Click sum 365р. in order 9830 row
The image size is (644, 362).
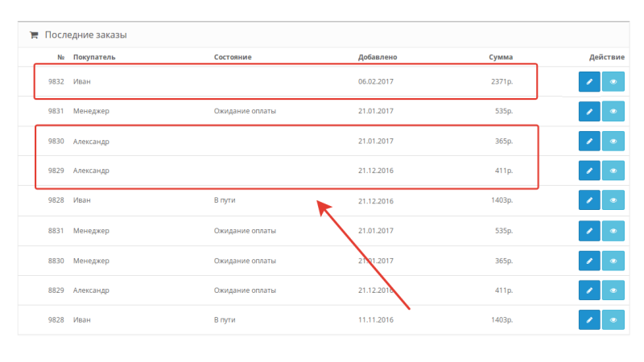(x=504, y=142)
